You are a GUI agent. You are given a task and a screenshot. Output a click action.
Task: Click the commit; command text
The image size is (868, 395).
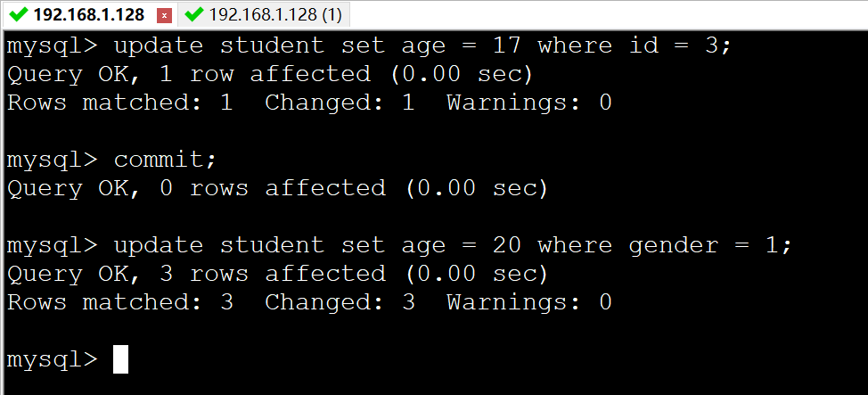click(x=165, y=160)
